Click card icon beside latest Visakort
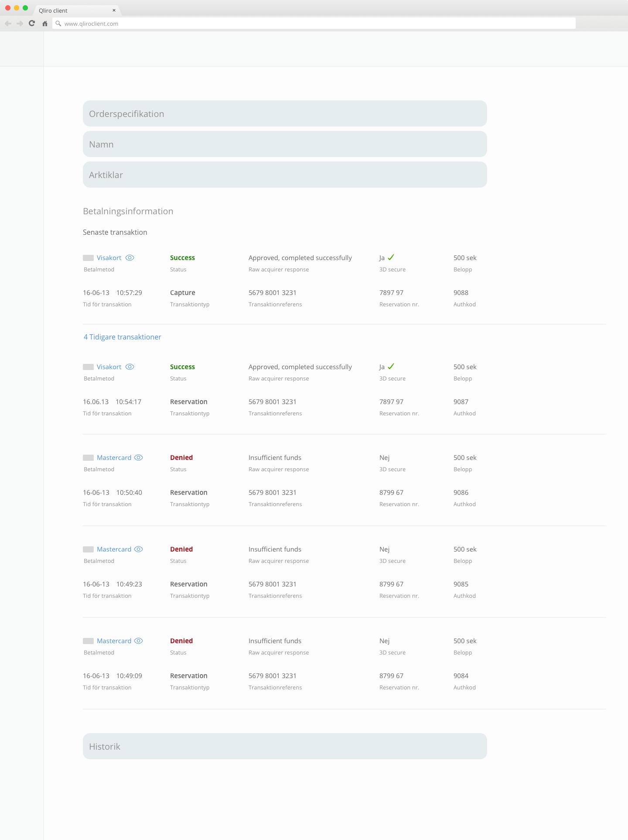Viewport: 628px width, 840px height. coord(88,258)
